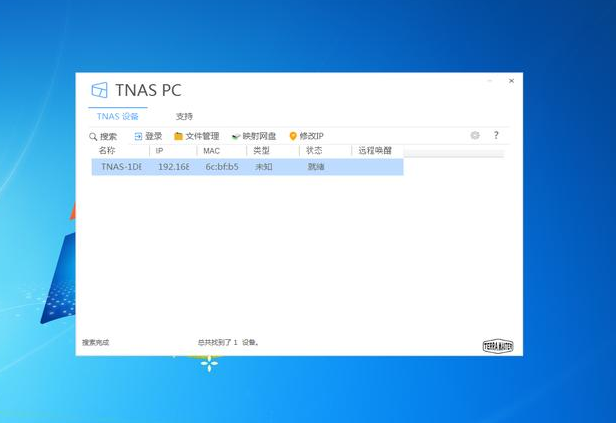Click the 就绪 status cell
Image resolution: width=616 pixels, height=423 pixels.
[x=316, y=167]
